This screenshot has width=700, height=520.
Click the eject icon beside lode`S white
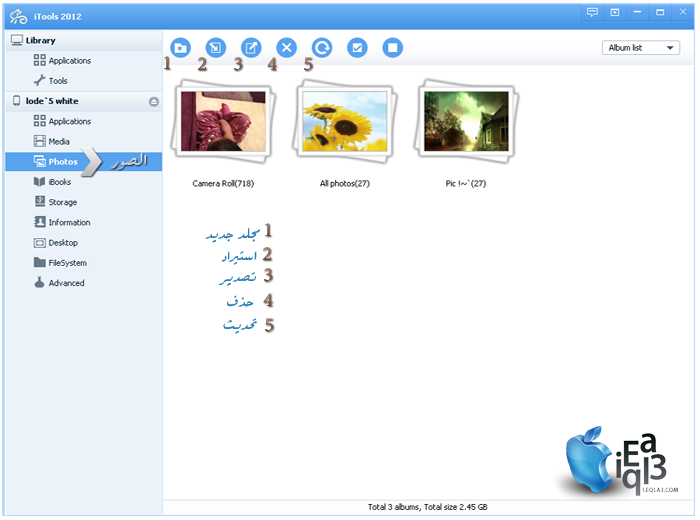tap(154, 102)
